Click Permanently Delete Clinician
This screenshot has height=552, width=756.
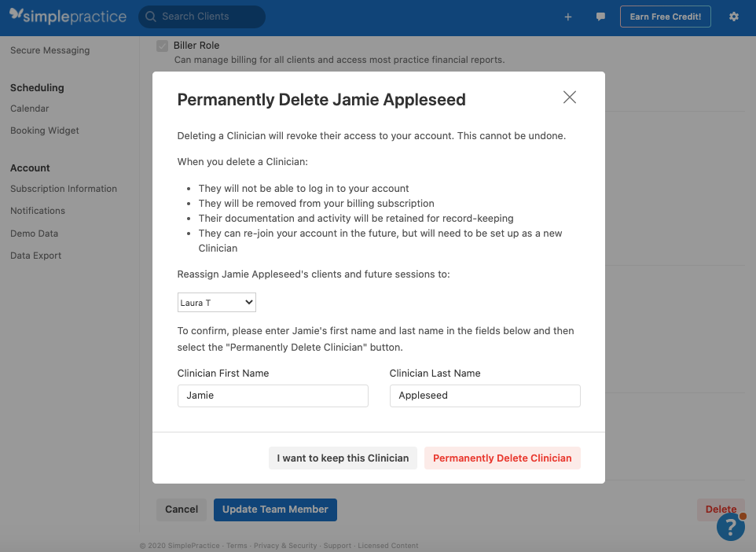pyautogui.click(x=502, y=458)
